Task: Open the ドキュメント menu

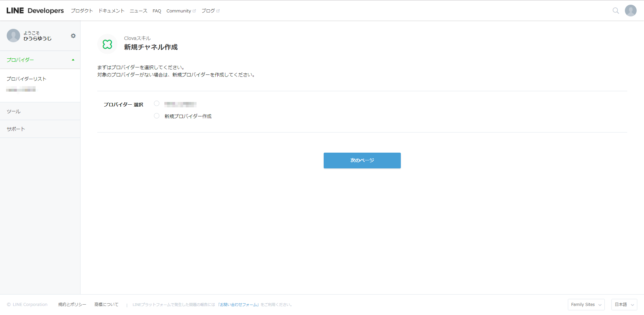Action: coord(111,11)
